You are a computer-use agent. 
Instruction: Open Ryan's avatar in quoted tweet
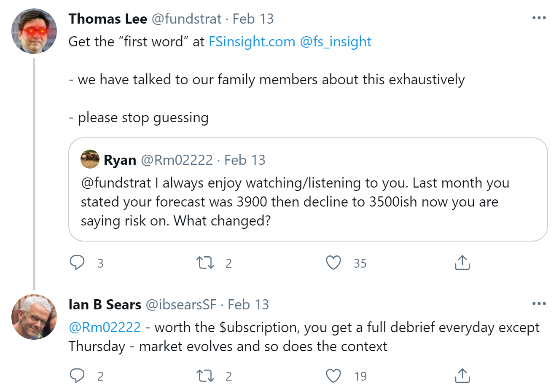(x=90, y=159)
